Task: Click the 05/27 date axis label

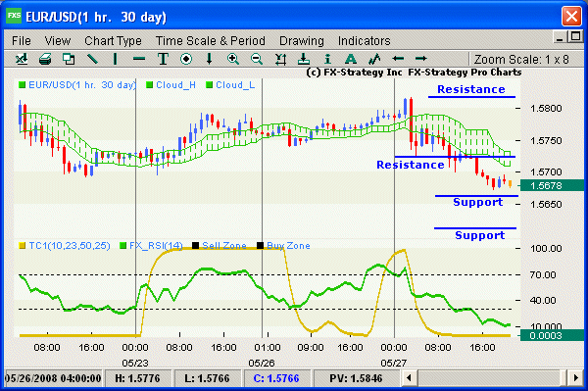Action: point(393,363)
